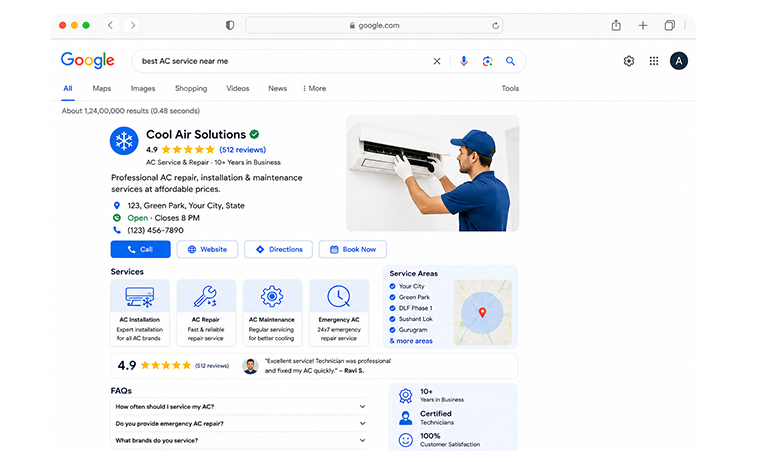Open the Tools option
768x462 pixels.
(510, 89)
